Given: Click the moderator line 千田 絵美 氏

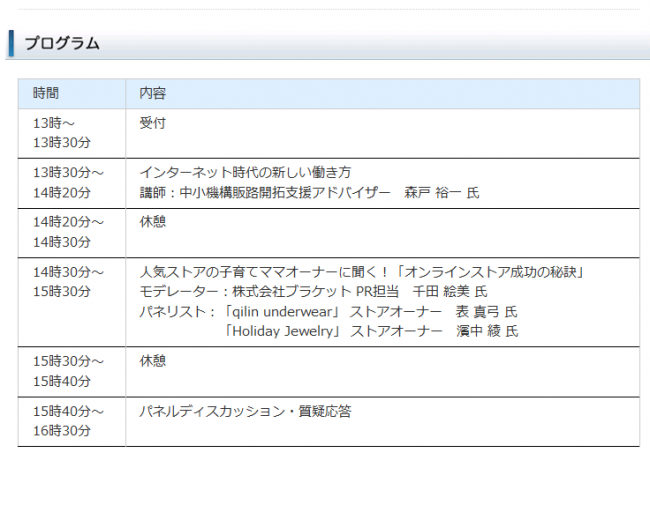Looking at the screenshot, I should (x=313, y=291).
